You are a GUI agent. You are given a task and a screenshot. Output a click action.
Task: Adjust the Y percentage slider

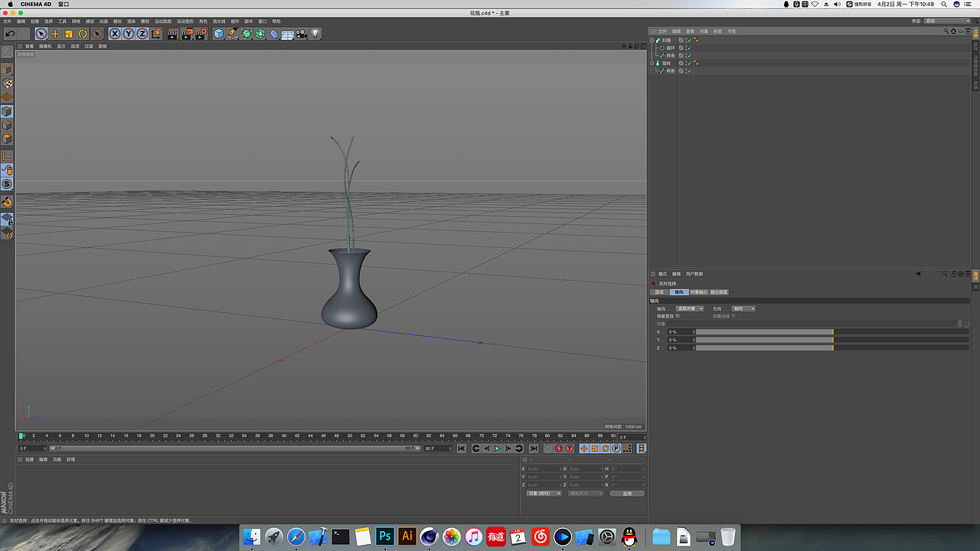(832, 340)
